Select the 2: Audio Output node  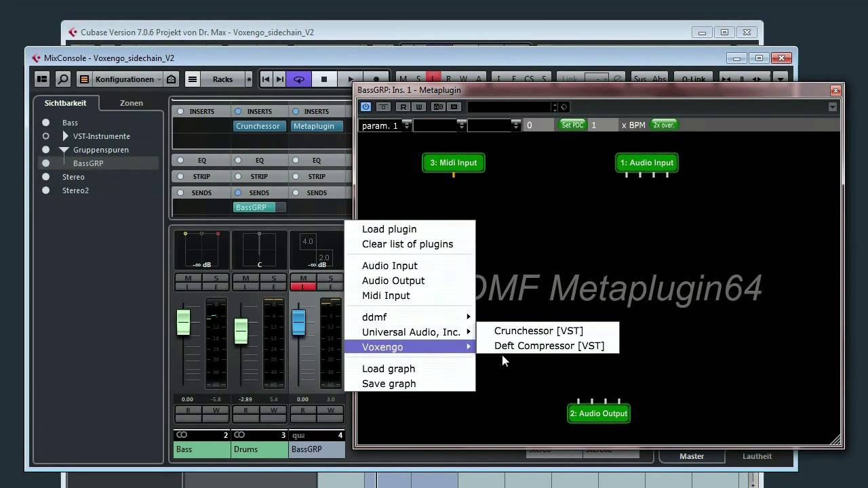(599, 413)
